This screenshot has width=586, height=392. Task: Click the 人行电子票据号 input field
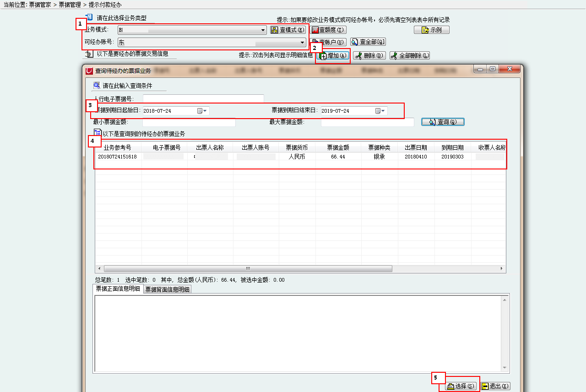point(203,99)
